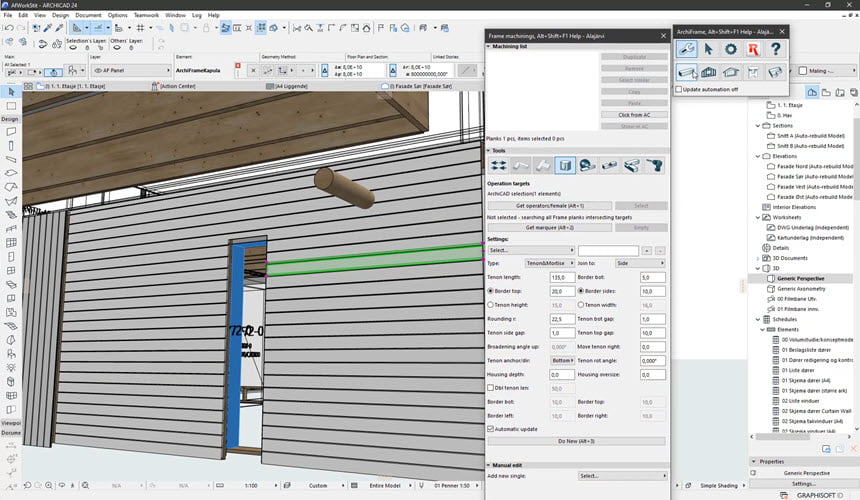Open the Settings Select... dropdown
The height and width of the screenshot is (500, 860).
tap(531, 250)
